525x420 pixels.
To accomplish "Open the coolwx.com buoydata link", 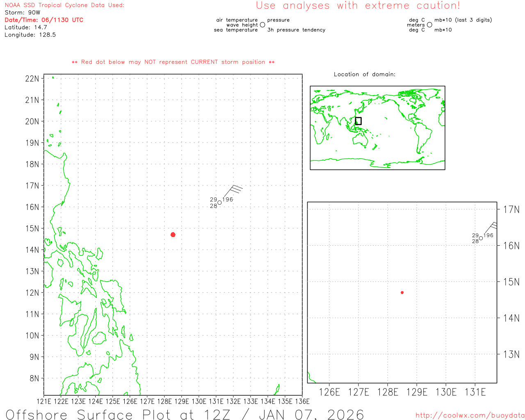I will pos(470,415).
